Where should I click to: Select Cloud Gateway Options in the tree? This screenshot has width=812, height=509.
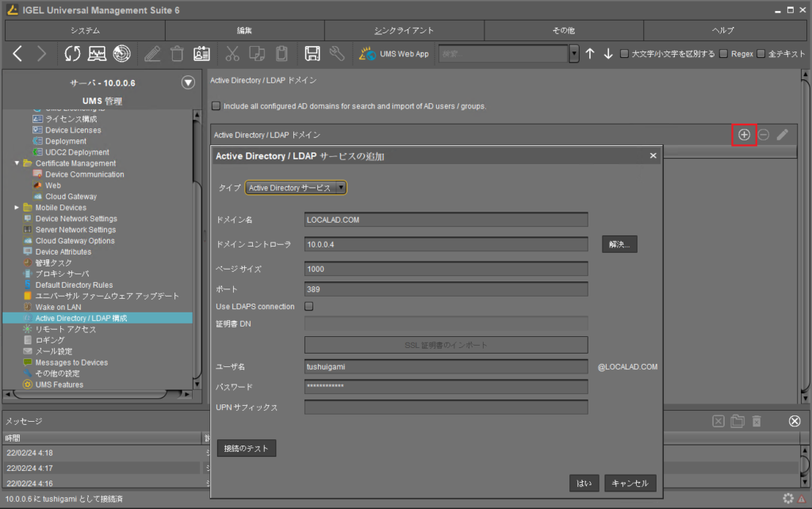click(x=75, y=241)
